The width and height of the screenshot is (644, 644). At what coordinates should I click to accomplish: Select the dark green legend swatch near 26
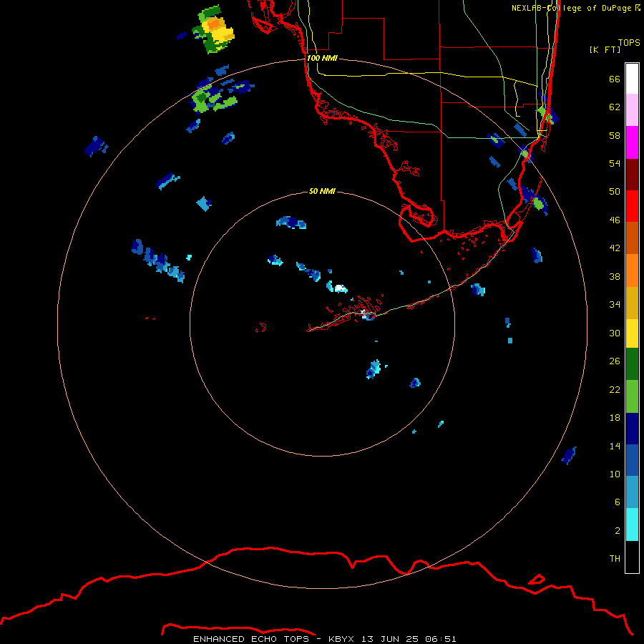tap(632, 364)
